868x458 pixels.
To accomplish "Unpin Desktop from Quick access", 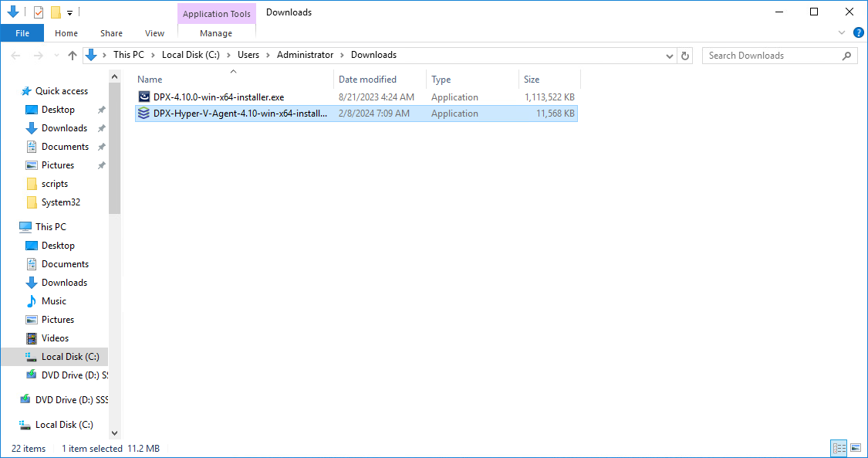I will point(101,110).
